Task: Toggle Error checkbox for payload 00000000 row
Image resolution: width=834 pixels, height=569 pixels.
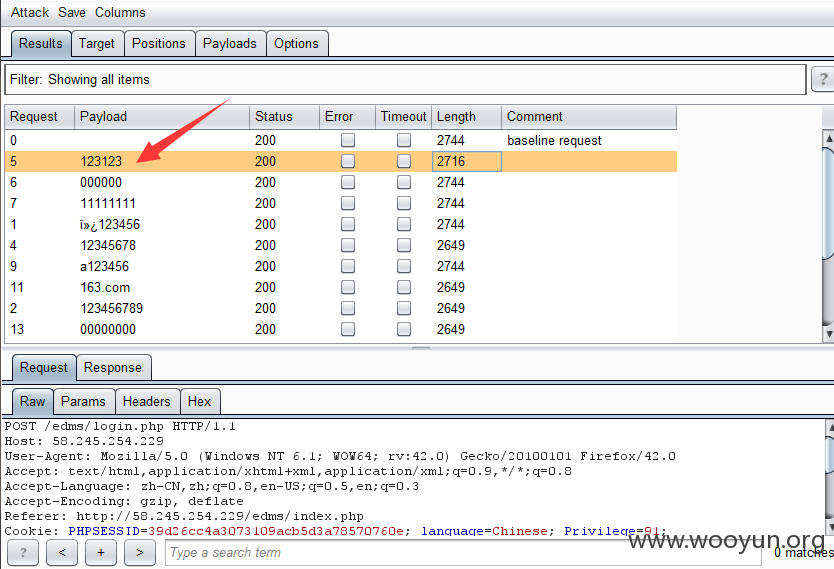Action: tap(348, 329)
